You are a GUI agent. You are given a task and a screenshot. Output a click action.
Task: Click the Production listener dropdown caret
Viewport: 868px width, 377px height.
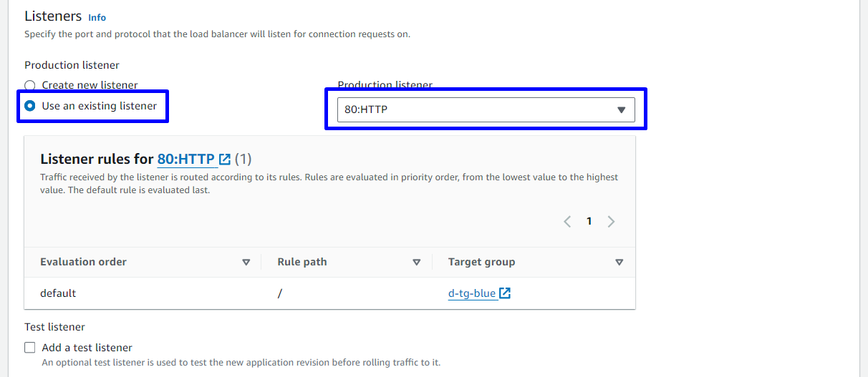pos(621,110)
